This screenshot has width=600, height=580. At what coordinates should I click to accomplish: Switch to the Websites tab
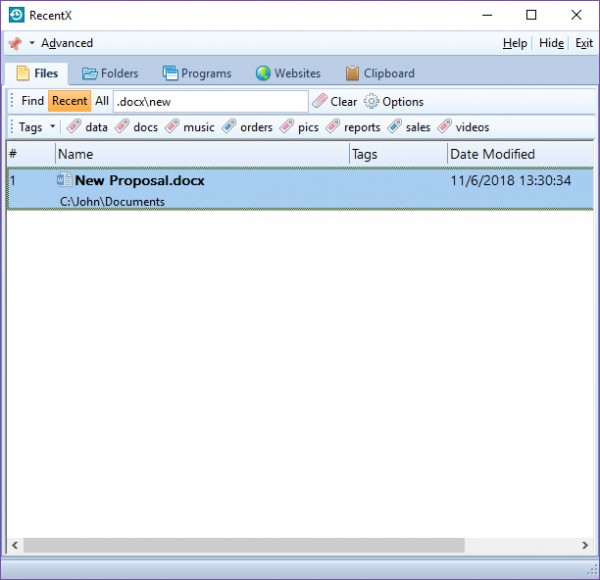(288, 73)
